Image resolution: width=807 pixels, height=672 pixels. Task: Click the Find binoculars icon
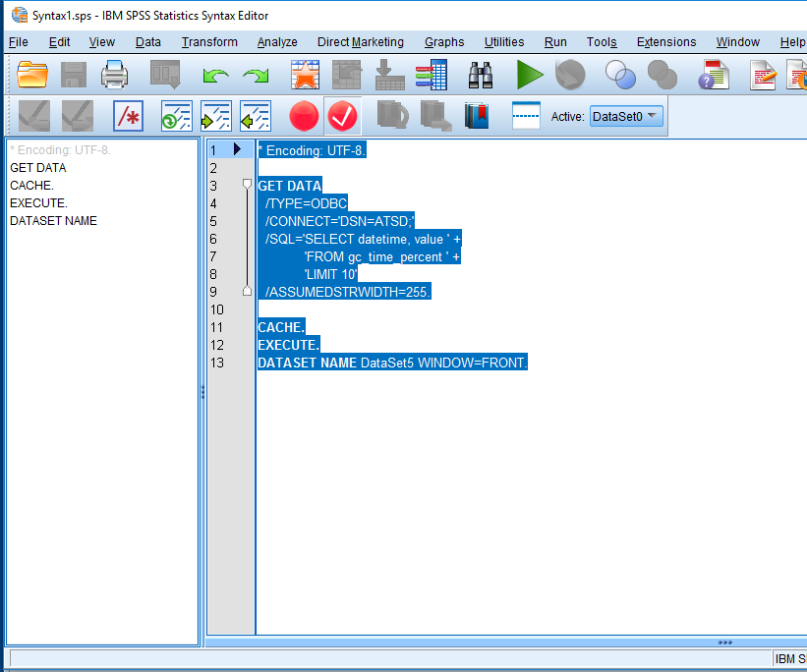pyautogui.click(x=481, y=75)
